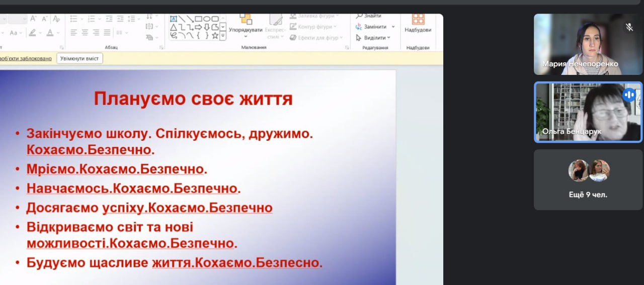Expand the shapes gallery more arrow
Viewport: 644px width, 285px height.
[223, 36]
